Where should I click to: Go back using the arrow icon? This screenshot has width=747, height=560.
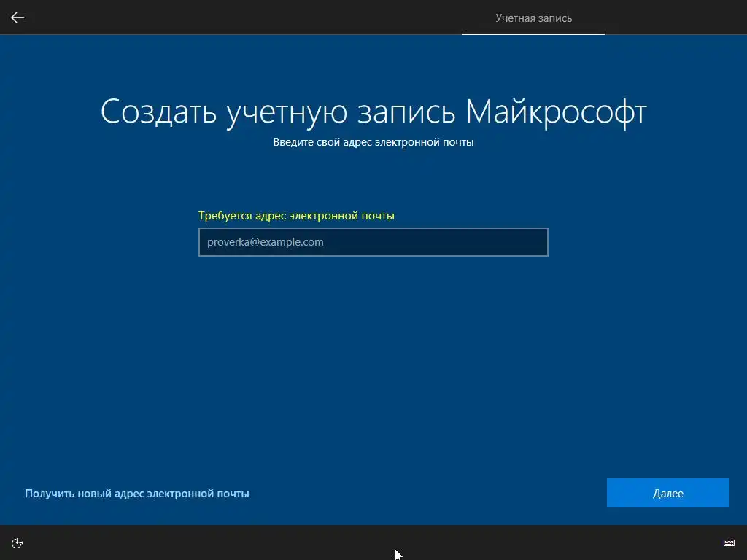pyautogui.click(x=18, y=17)
